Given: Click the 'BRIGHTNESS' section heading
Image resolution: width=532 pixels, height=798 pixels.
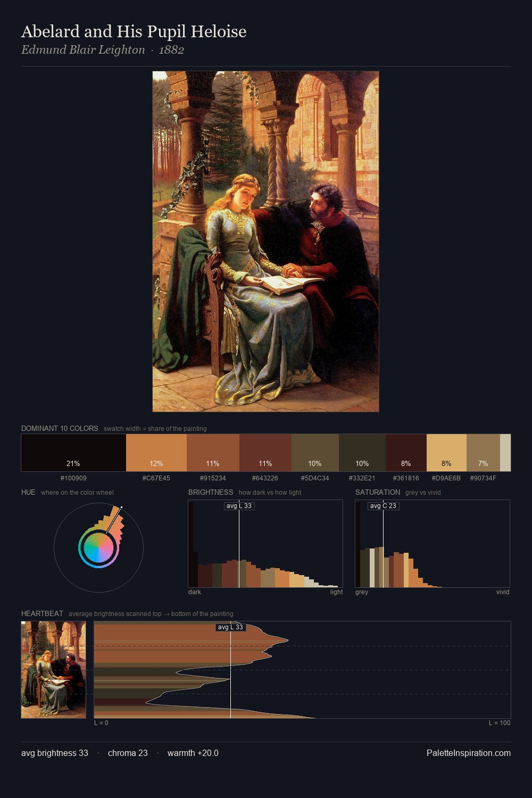Looking at the screenshot, I should 211,492.
